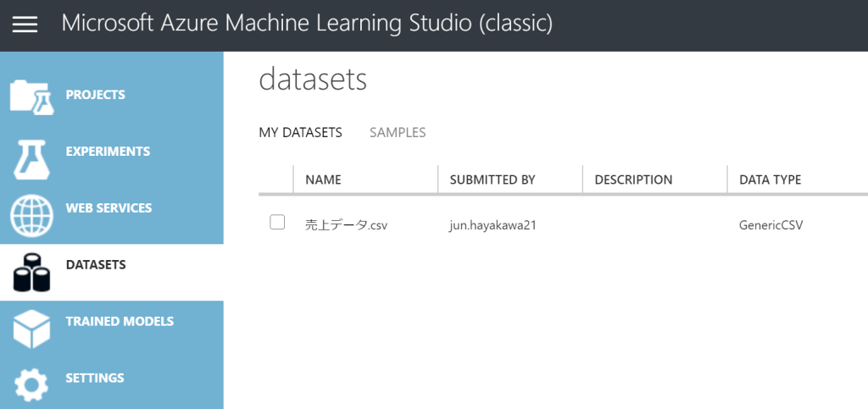
Task: Select the 売上データ.csv checkbox
Action: pyautogui.click(x=277, y=223)
